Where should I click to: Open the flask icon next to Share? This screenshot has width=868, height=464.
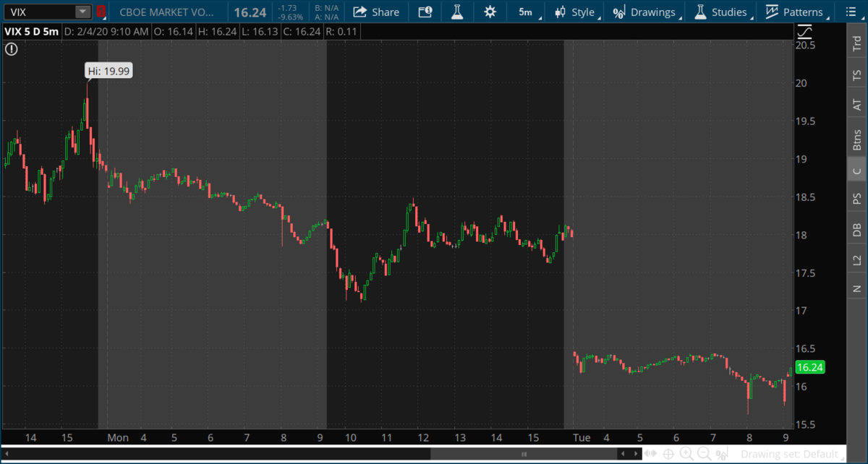(457, 12)
